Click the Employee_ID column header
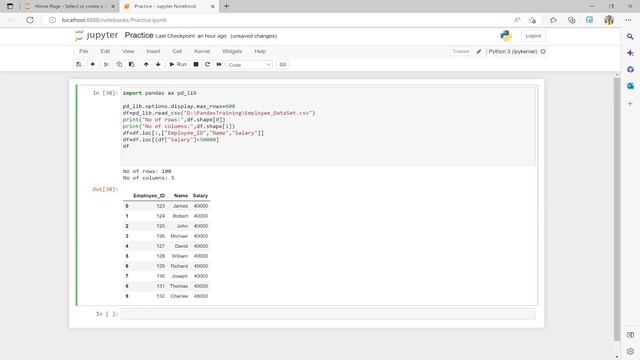 point(149,196)
